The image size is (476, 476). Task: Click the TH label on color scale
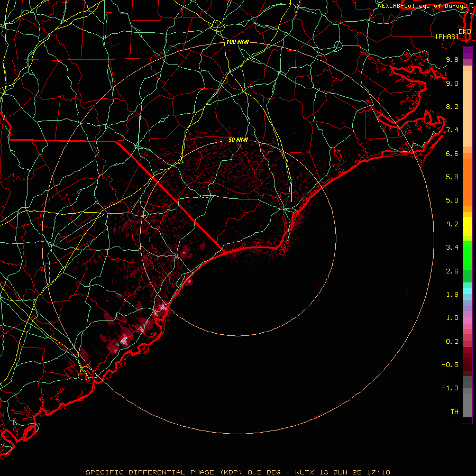454,412
